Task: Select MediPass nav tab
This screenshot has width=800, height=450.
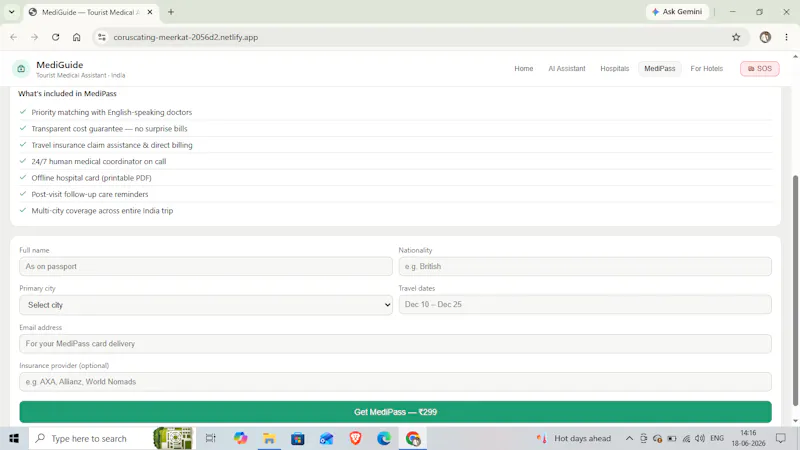Action: 660,68
